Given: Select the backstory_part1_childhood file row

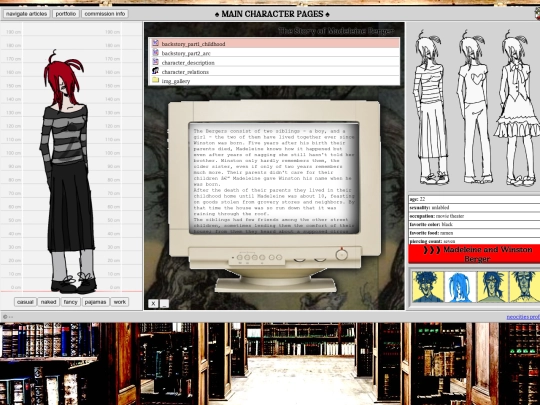Looking at the screenshot, I should coord(274,43).
